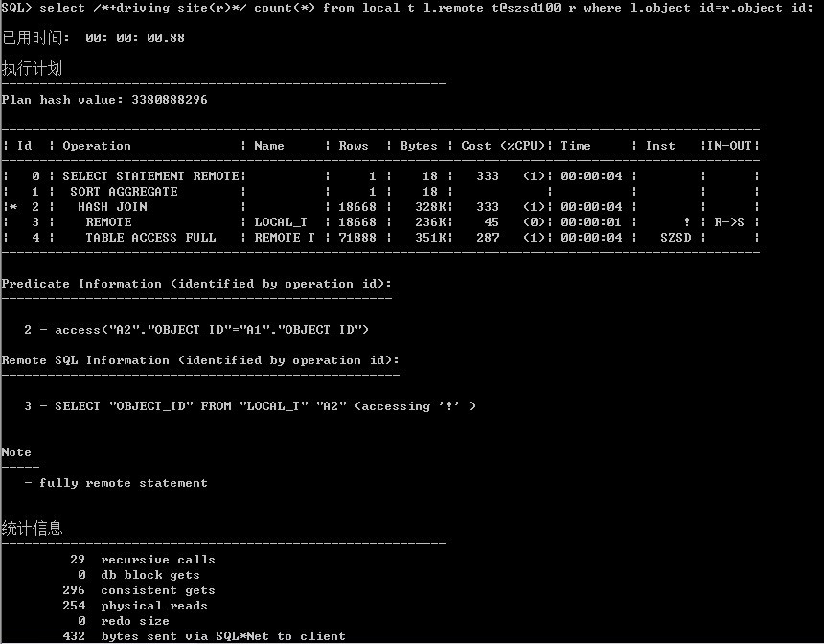Select the SORT AGGREGATE operation row
Screen dimensions: 824x644
point(380,192)
